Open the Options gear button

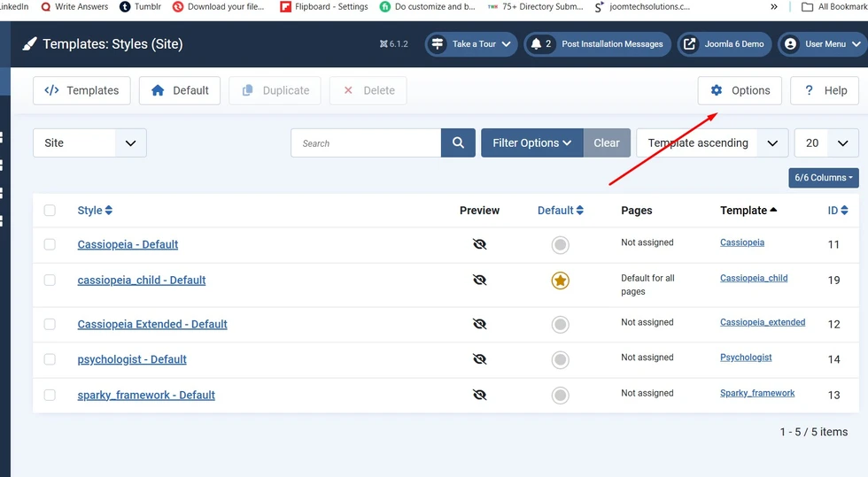click(740, 90)
